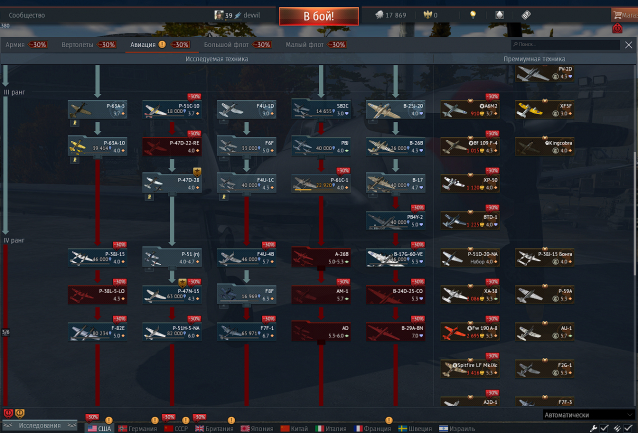The width and height of the screenshot is (638, 433).
Task: Select the США nation tab
Action: pyautogui.click(x=99, y=429)
